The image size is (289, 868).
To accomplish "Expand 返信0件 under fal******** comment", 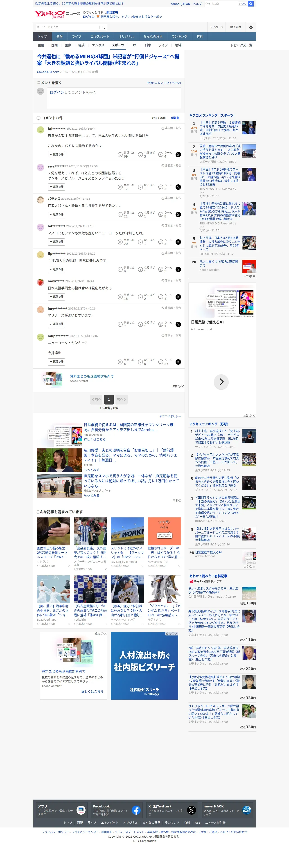I will click(56, 155).
